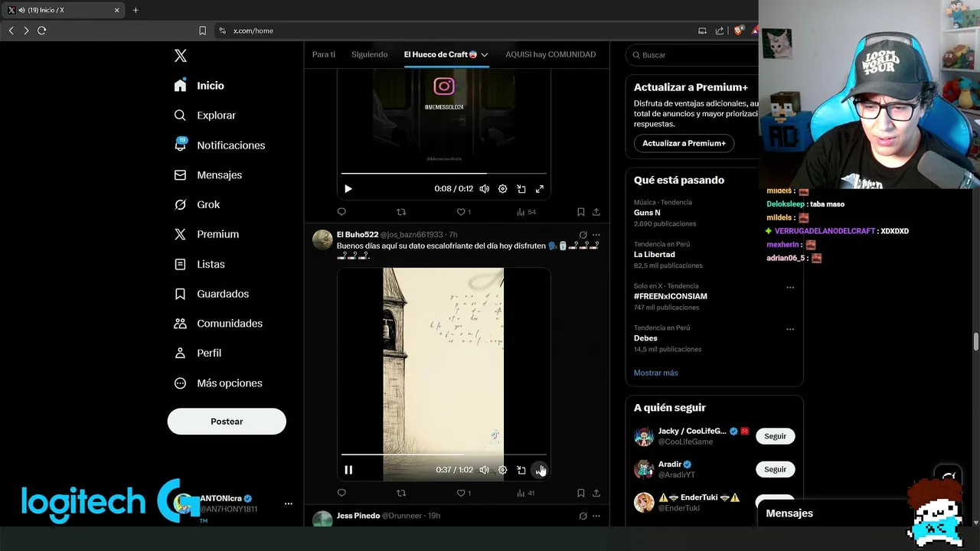Click the Postear button

[x=227, y=422]
